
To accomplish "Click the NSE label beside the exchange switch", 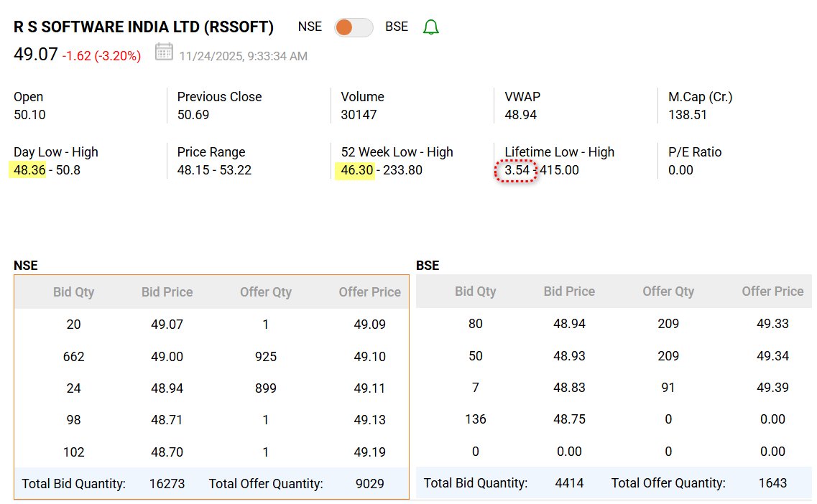I will pyautogui.click(x=310, y=27).
